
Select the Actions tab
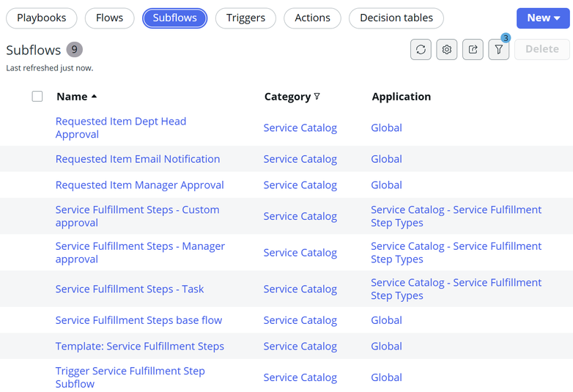312,18
